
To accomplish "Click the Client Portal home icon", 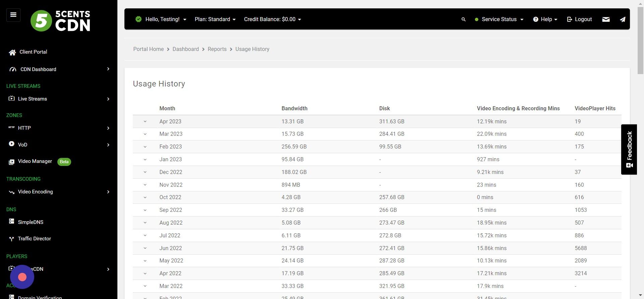I will 12,52.
